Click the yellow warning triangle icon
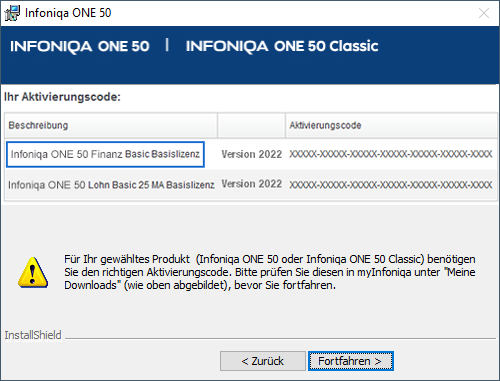 pos(33,272)
